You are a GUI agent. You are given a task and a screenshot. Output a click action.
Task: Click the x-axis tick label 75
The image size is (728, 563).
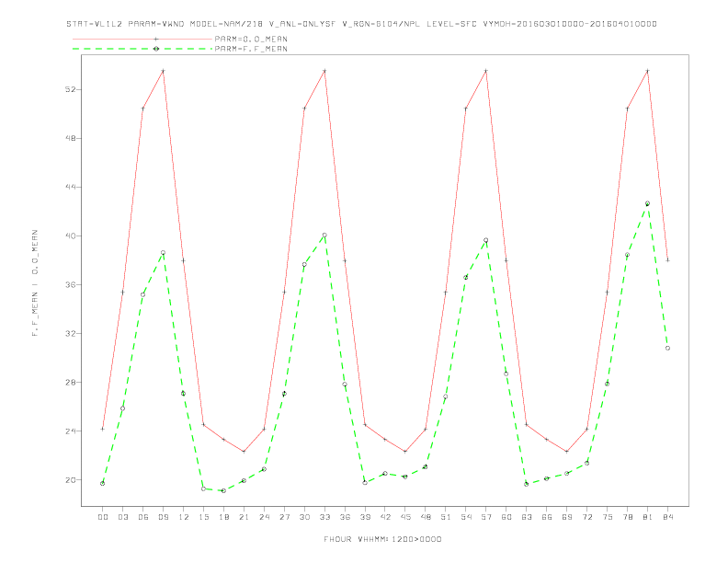click(608, 517)
